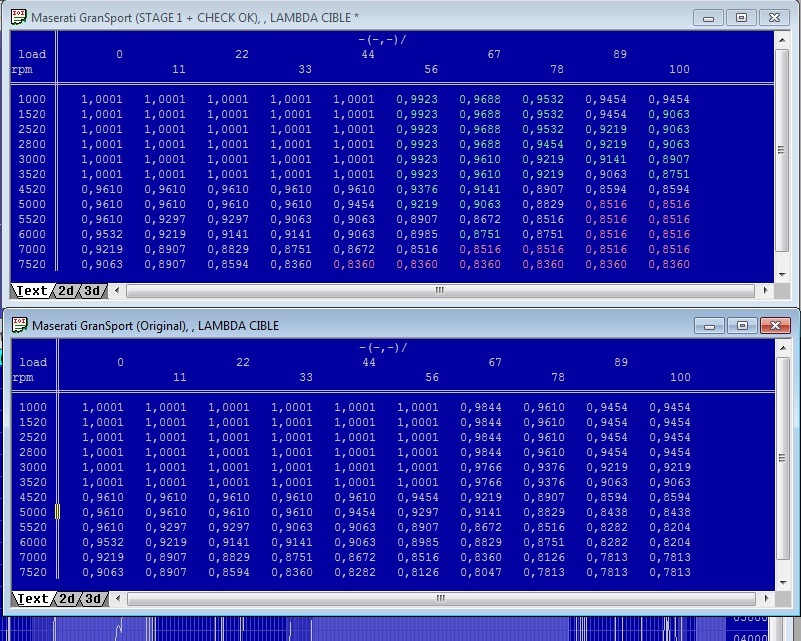The image size is (801, 641).
Task: Maximize the STAGE 1 LAMBDA CIBLE window
Action: pos(741,17)
